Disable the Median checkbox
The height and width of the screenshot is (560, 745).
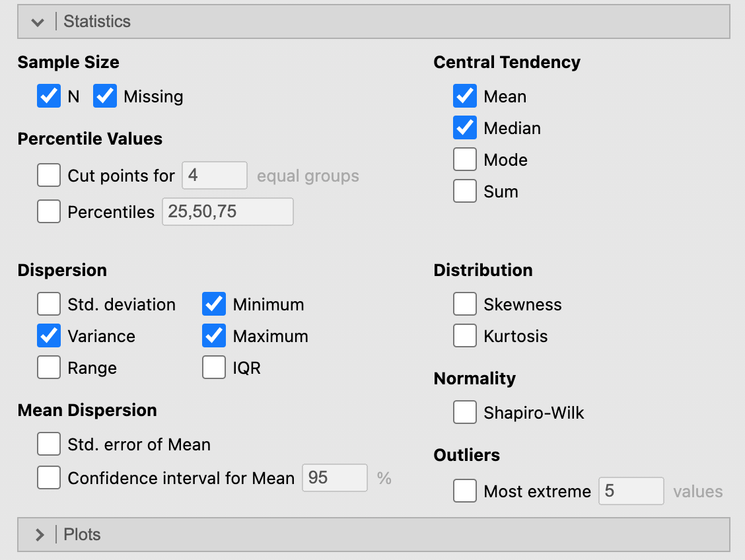[465, 128]
